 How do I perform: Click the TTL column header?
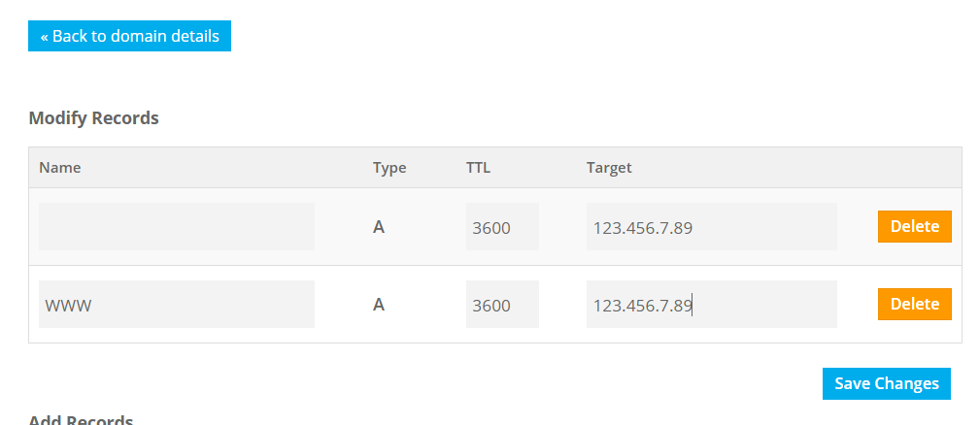(x=478, y=168)
